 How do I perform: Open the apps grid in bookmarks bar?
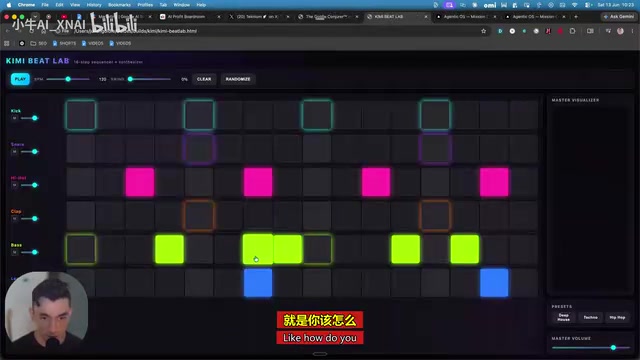point(7,43)
